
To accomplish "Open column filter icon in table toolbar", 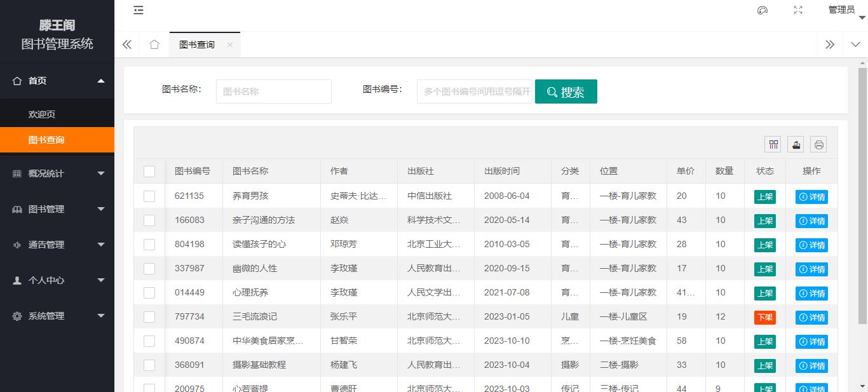I will point(773,144).
